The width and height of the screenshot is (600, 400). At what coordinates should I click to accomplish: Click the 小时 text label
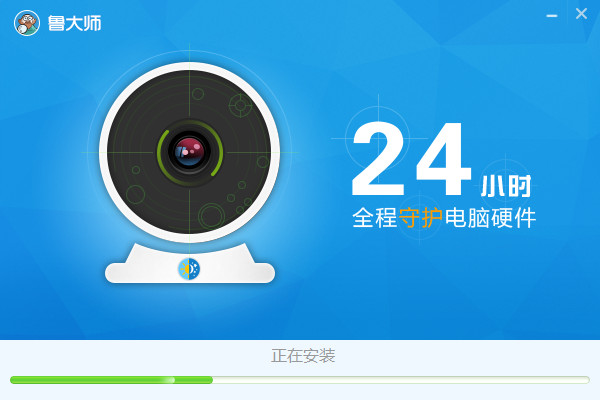coord(506,186)
